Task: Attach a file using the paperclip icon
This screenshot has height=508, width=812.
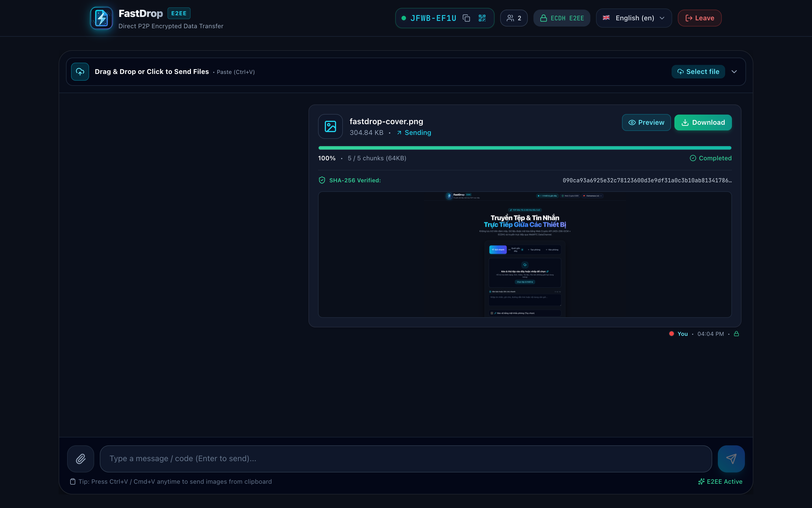Action: (81, 459)
